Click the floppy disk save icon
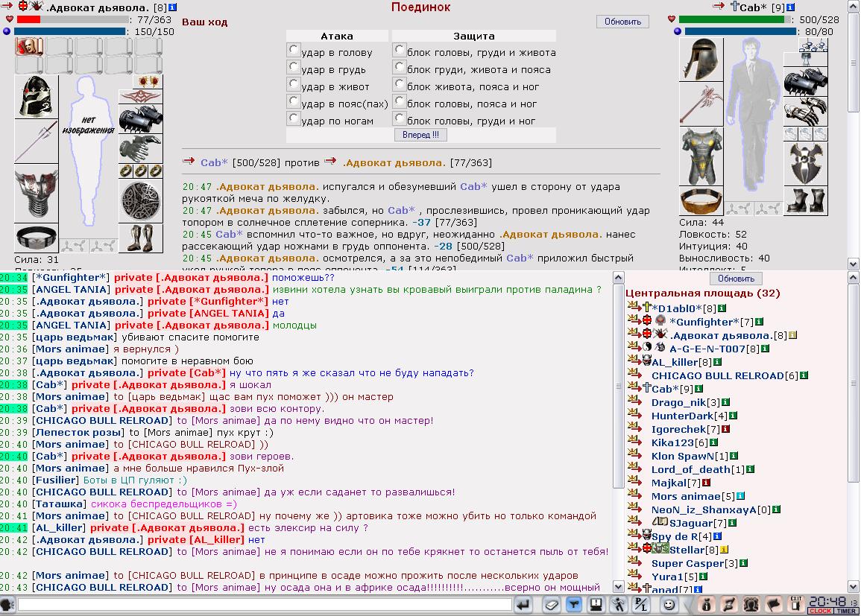 point(596,605)
